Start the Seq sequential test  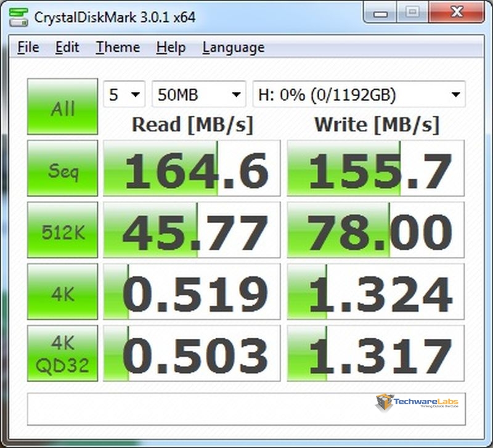[63, 168]
